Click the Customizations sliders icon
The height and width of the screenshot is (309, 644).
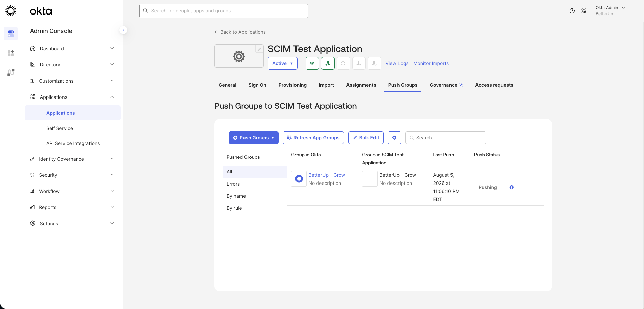pyautogui.click(x=32, y=81)
